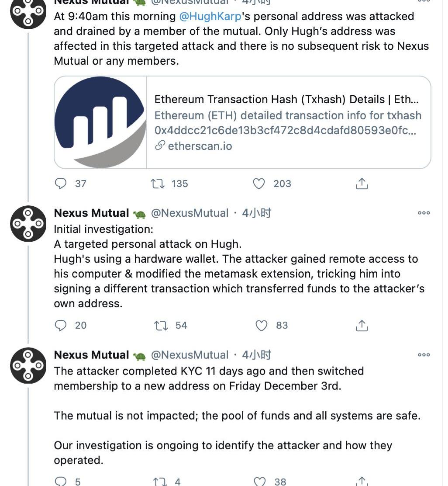448x486 pixels.
Task: Reply to the tweet with 5 comments
Action: click(x=61, y=481)
